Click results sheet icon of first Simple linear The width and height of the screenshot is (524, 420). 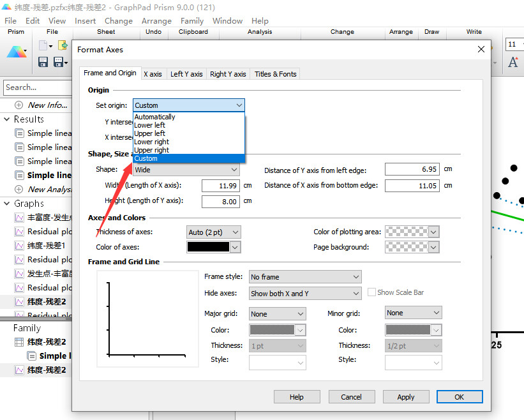(x=20, y=133)
